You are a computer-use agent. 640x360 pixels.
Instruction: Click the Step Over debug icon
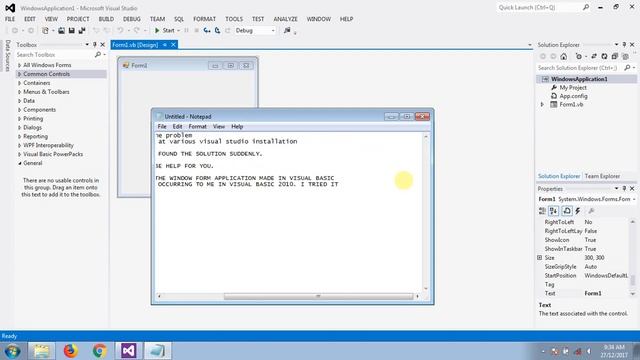pos(218,31)
